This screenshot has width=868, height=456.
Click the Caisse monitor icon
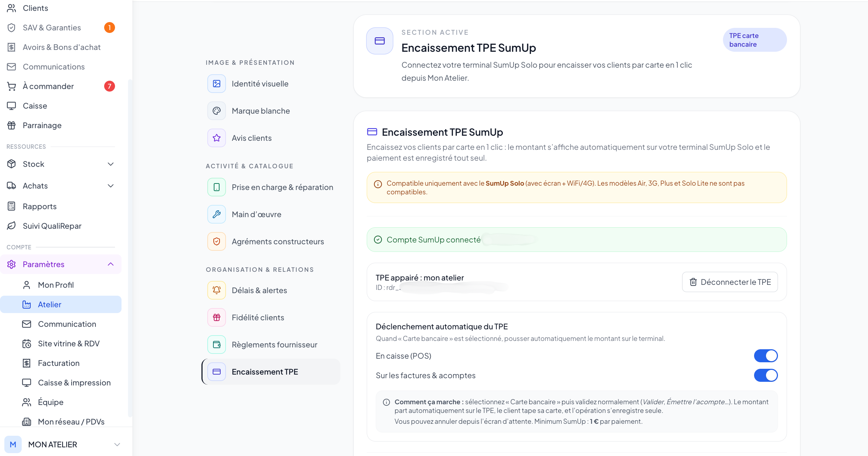point(12,106)
